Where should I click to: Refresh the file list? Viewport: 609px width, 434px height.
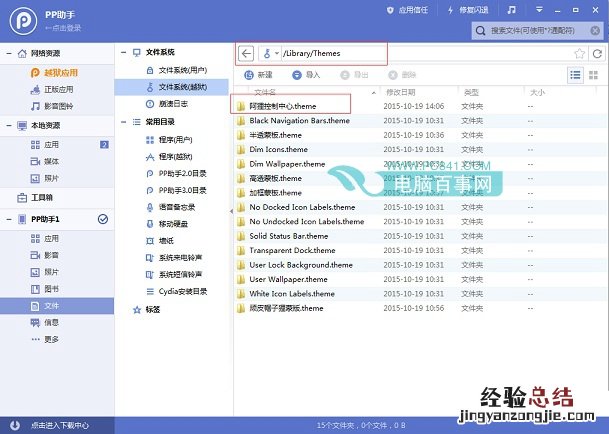pos(597,53)
